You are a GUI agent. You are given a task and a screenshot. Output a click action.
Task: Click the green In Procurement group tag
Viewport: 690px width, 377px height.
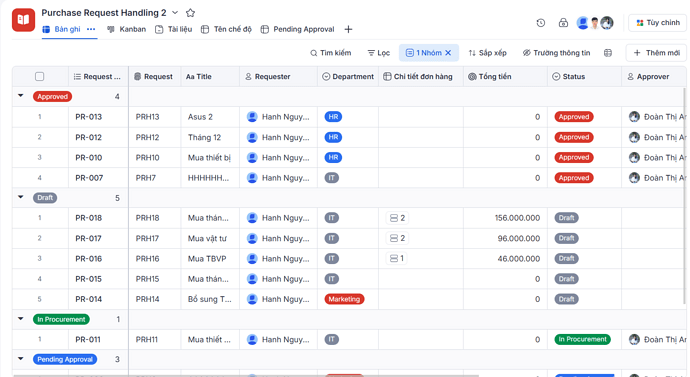pos(61,319)
